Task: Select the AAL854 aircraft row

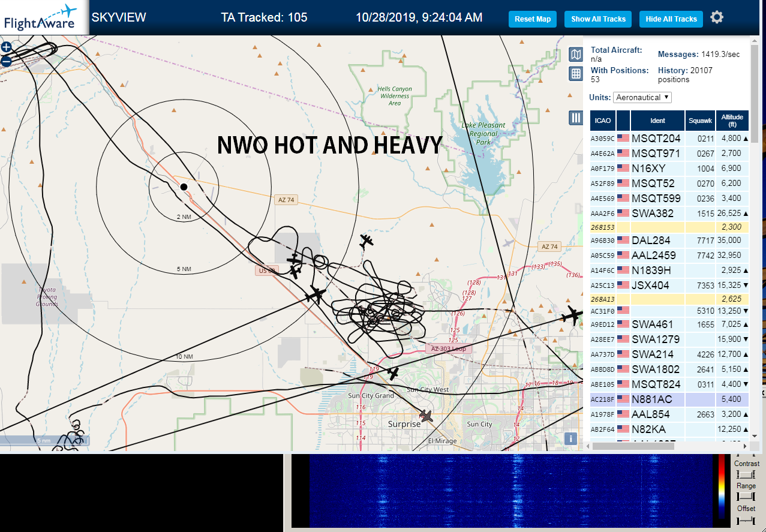Action: pos(669,414)
